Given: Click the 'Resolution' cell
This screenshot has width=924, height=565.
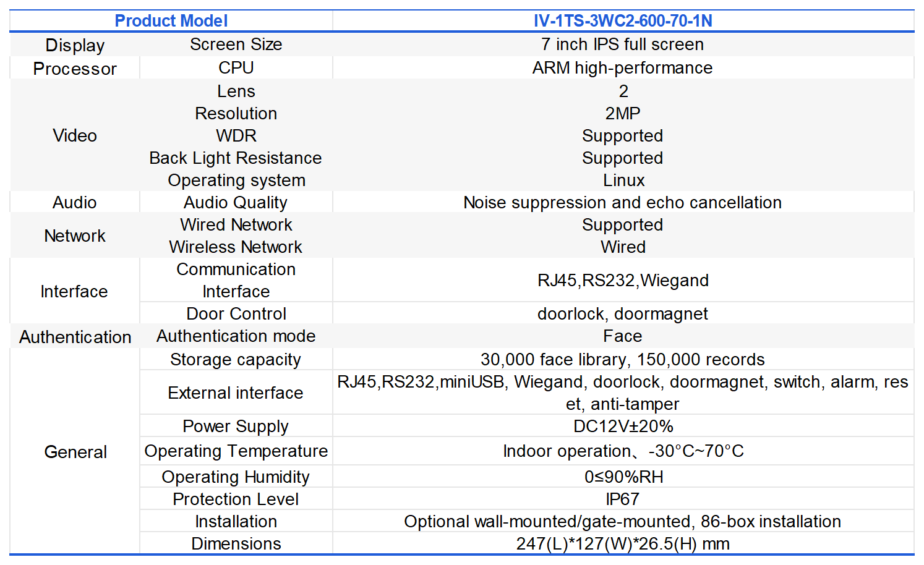Looking at the screenshot, I should pos(236,114).
